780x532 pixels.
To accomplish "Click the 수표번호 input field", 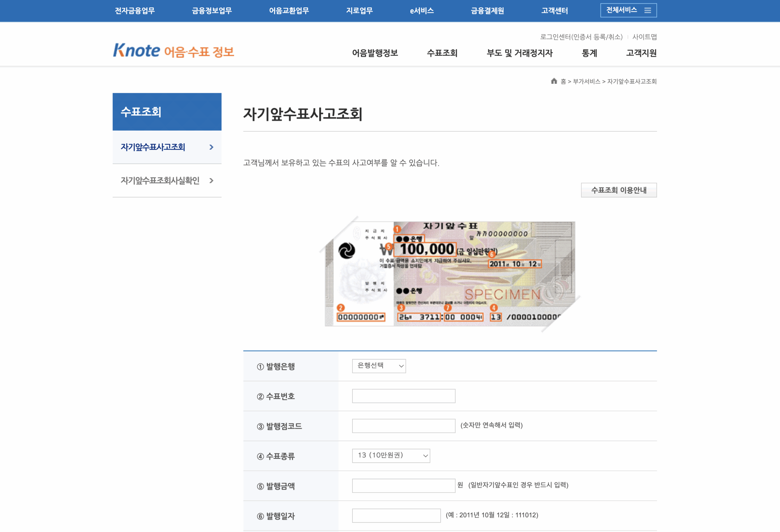I will [403, 396].
